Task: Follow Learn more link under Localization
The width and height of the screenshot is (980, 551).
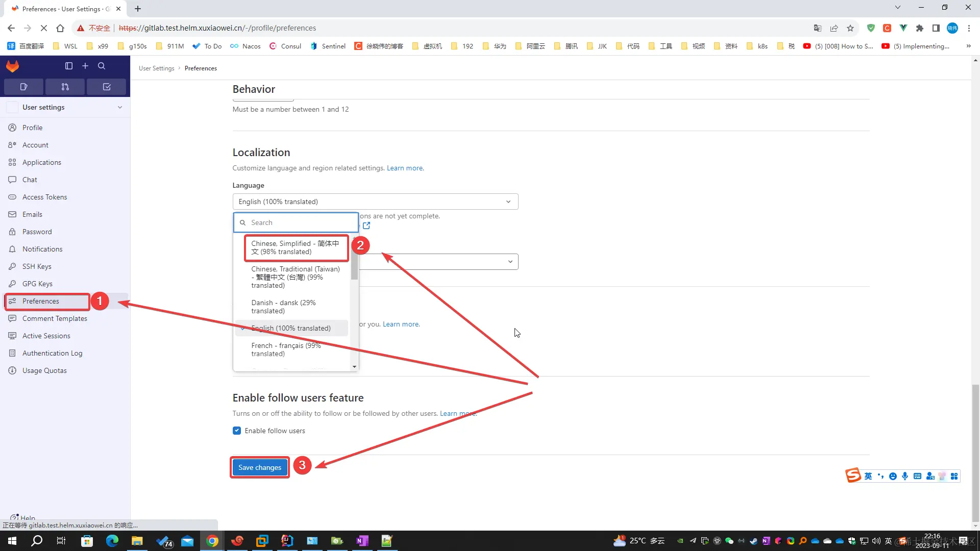Action: pyautogui.click(x=405, y=168)
